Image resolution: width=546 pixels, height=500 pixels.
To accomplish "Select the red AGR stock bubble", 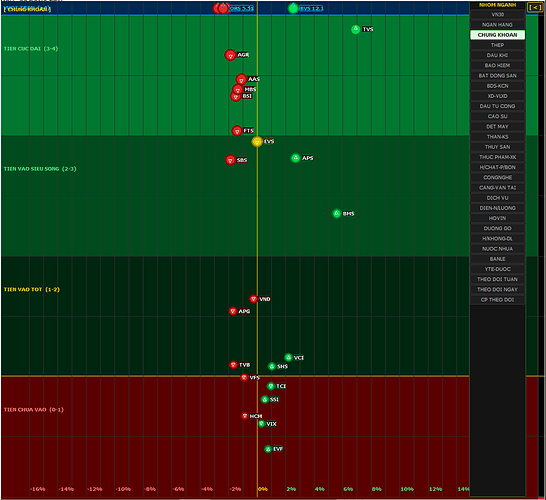I will click(230, 55).
